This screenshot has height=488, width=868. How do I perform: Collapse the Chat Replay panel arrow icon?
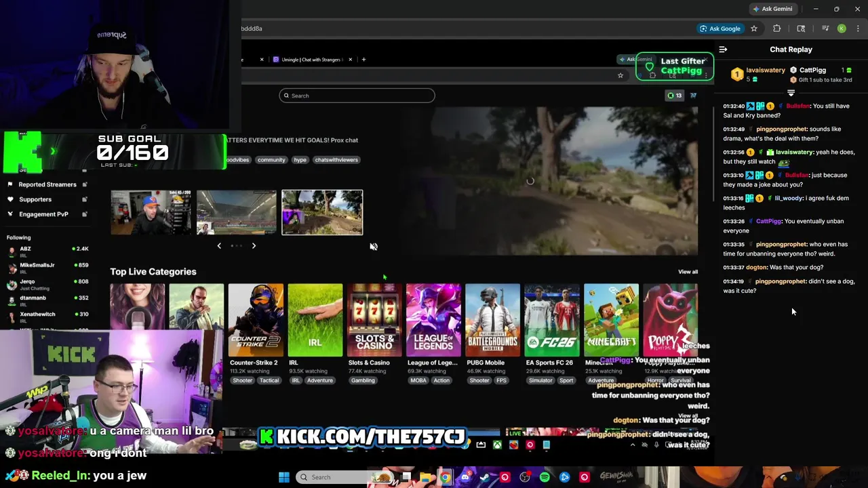(723, 49)
